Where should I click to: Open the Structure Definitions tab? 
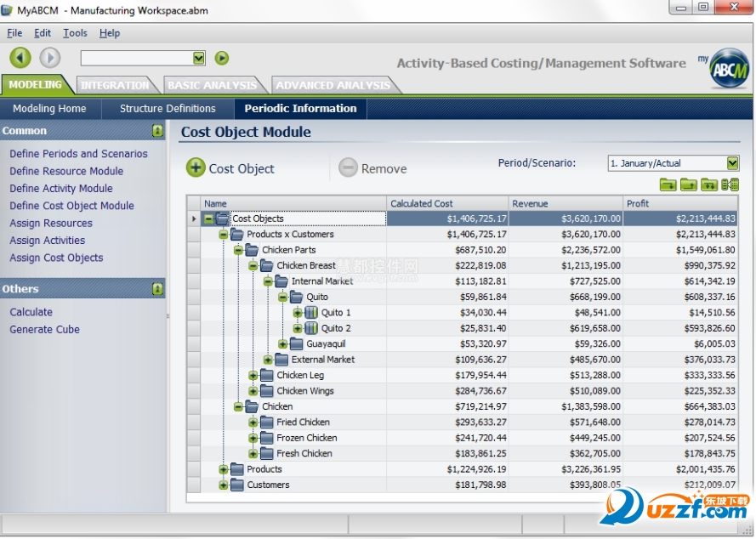tap(168, 109)
